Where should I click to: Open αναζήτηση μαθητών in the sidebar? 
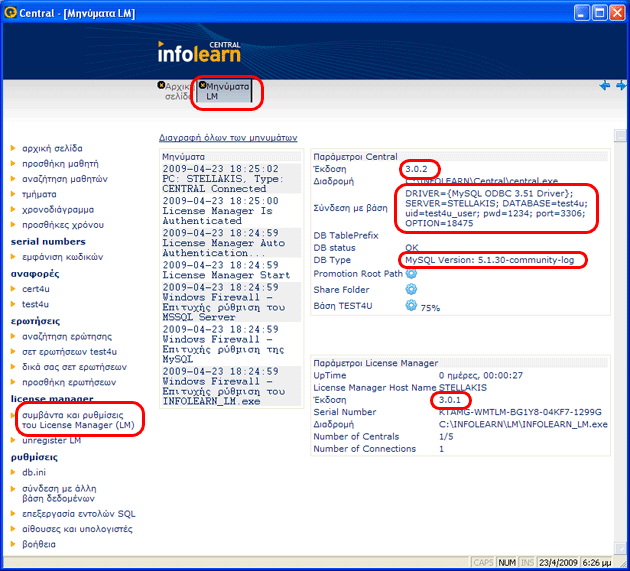click(65, 179)
